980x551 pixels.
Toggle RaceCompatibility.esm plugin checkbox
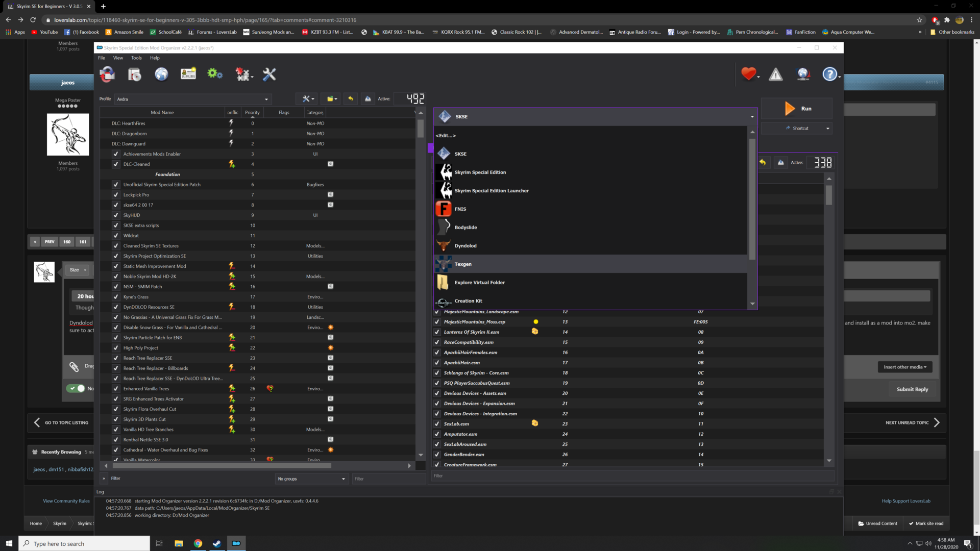click(x=437, y=342)
